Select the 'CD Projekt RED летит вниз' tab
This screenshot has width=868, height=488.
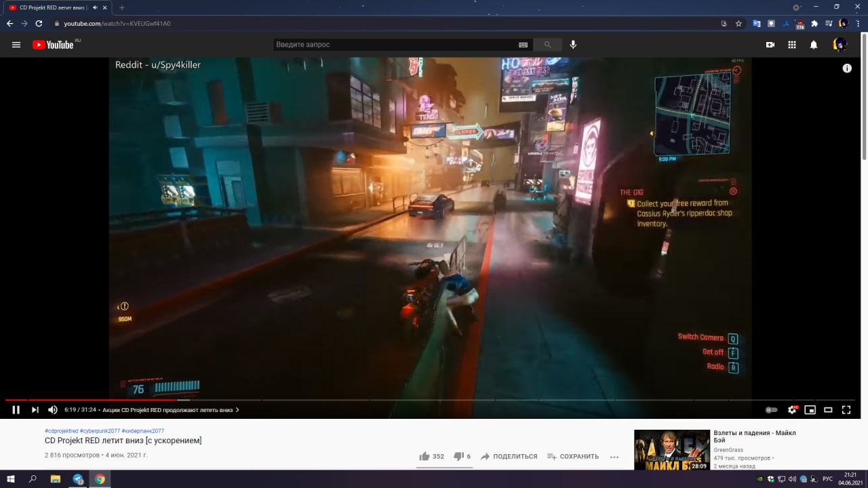[56, 7]
